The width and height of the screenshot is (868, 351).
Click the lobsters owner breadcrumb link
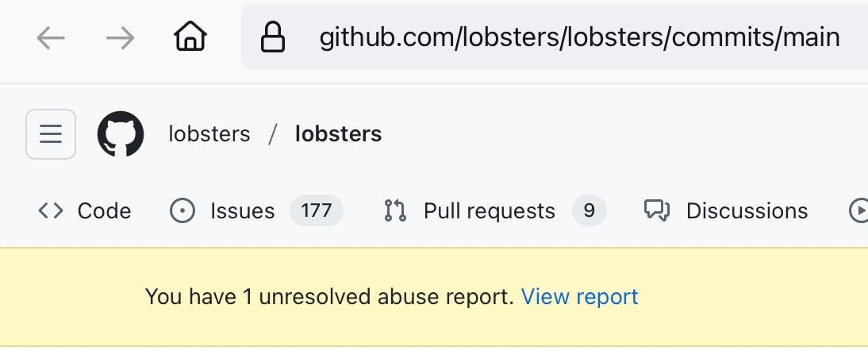(x=209, y=134)
